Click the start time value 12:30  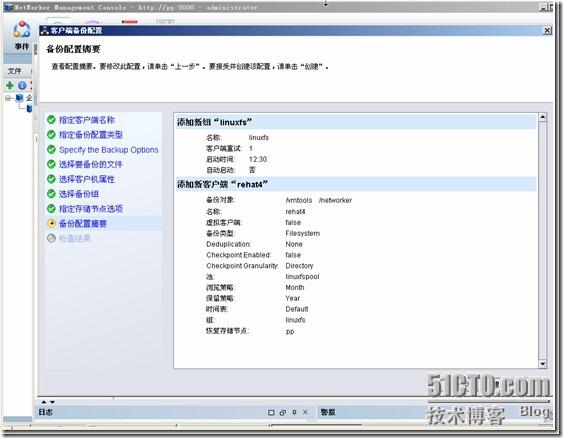click(258, 159)
